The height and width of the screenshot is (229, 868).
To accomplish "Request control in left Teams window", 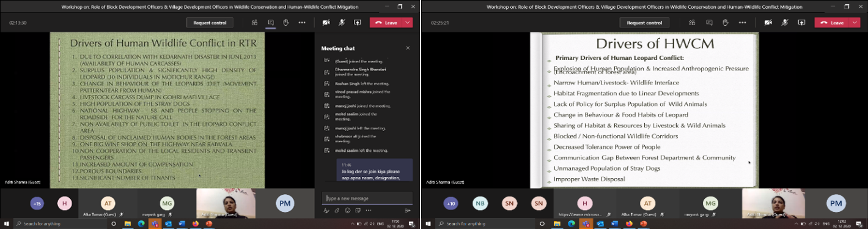I will point(210,23).
